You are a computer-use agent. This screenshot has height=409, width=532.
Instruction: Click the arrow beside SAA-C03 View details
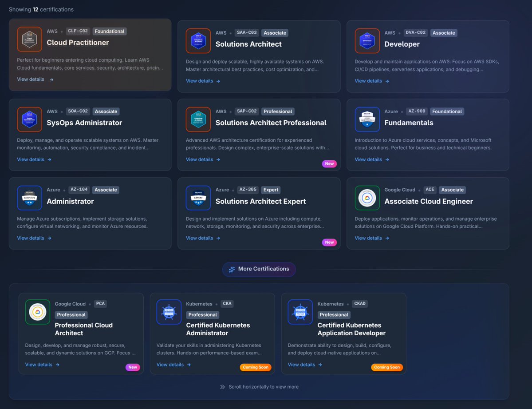218,81
